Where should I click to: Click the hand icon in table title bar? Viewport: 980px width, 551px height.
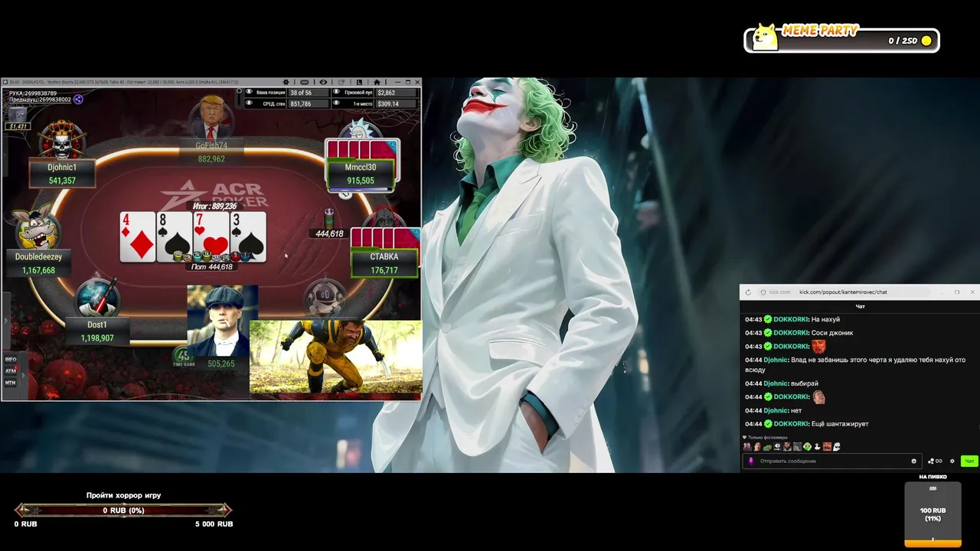[x=341, y=83]
